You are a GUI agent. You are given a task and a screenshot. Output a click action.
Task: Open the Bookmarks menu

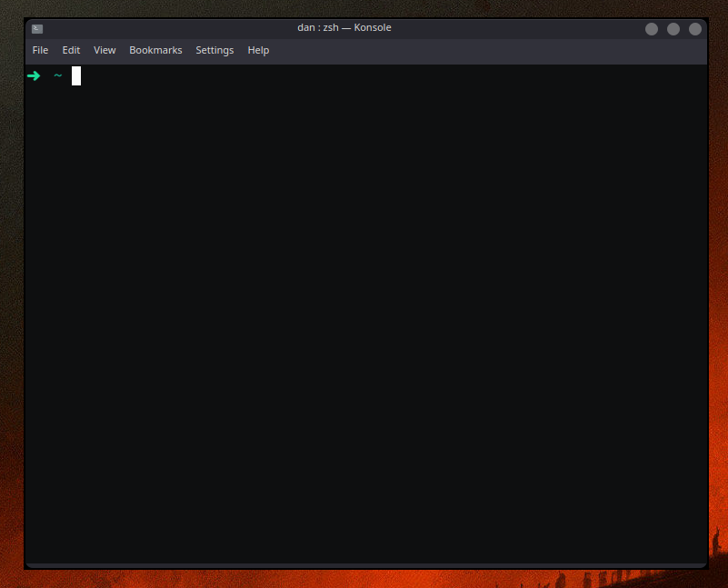(155, 50)
